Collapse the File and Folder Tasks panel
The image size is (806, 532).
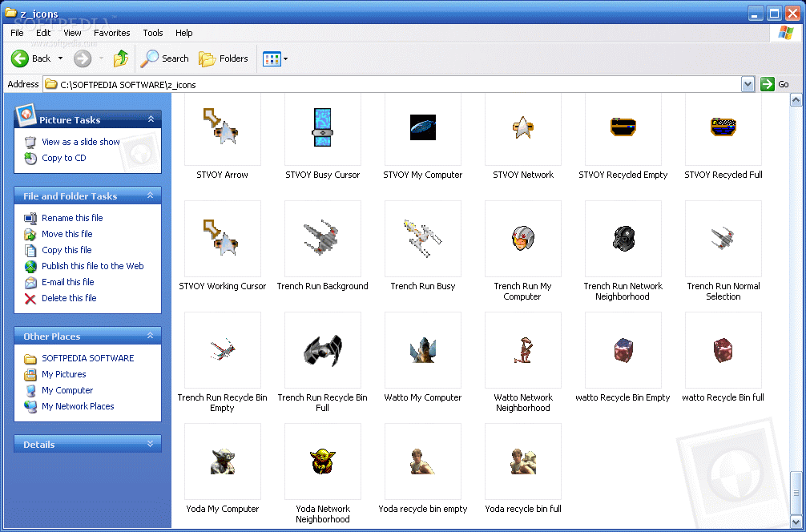pos(151,195)
